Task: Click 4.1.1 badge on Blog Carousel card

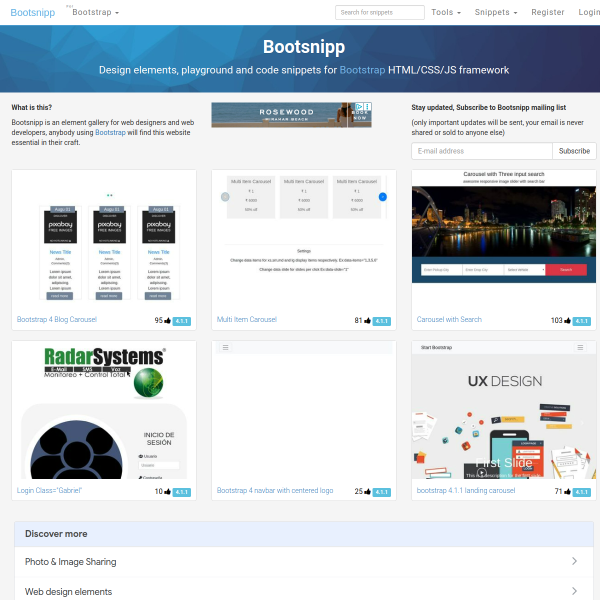Action: [182, 321]
